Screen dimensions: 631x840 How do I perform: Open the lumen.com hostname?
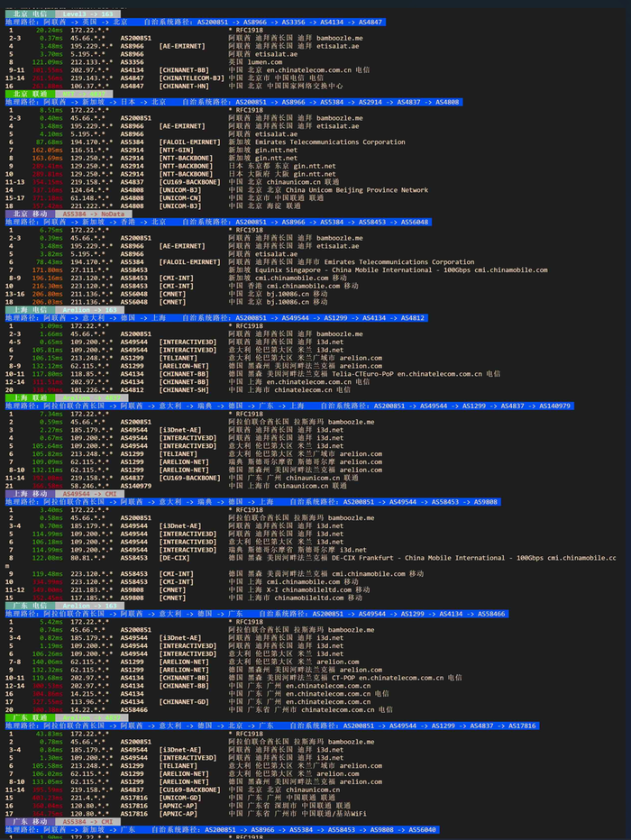(x=265, y=62)
